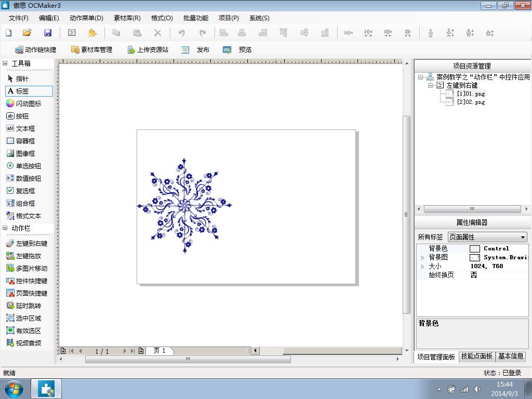
Task: Select [1]01.png in resource tree
Action: click(x=471, y=94)
